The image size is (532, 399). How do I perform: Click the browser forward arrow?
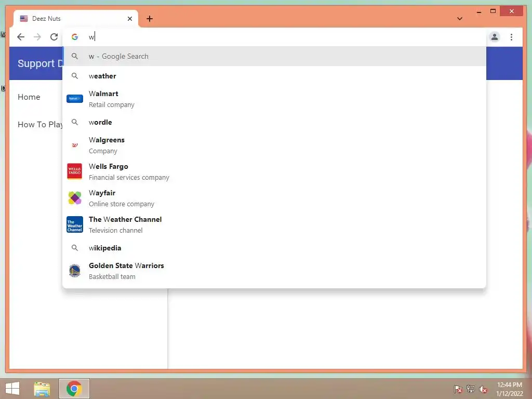[x=37, y=37]
